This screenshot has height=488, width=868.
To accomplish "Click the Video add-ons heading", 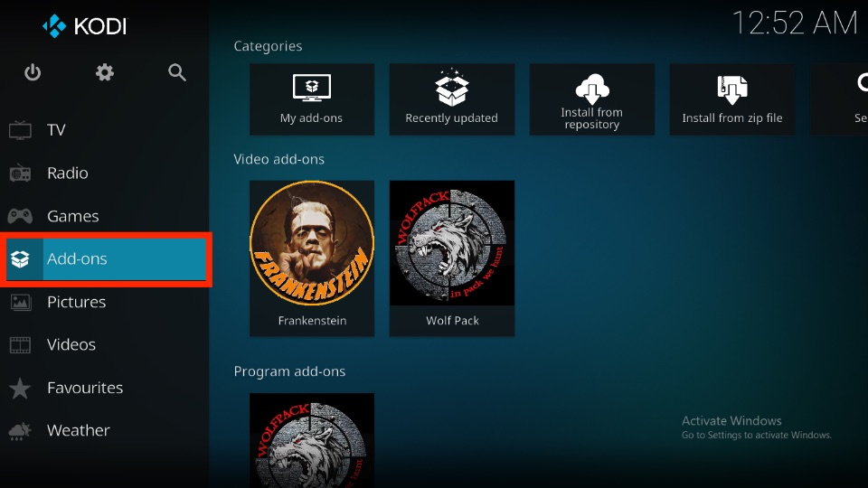I will (279, 159).
